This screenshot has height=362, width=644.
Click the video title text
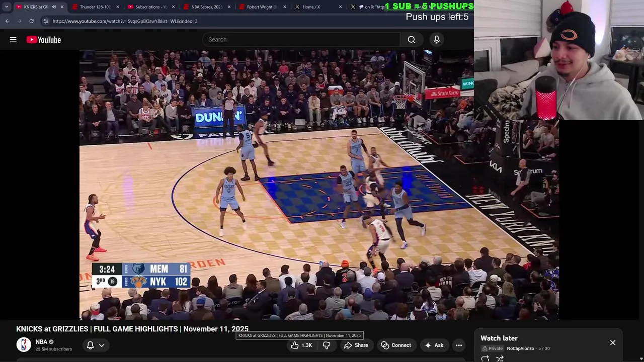[x=132, y=329]
